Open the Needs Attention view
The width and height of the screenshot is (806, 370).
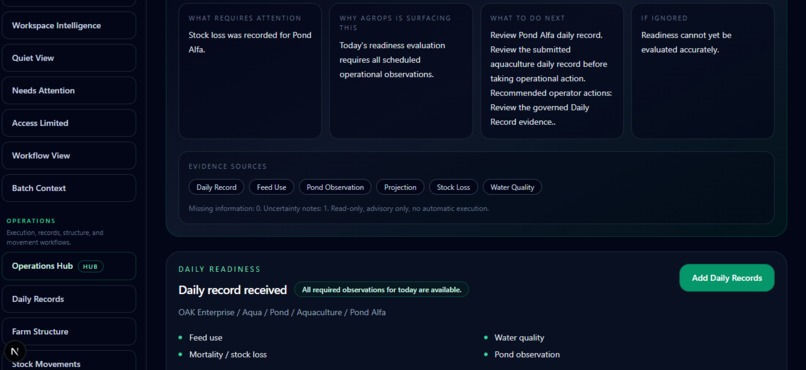click(69, 90)
